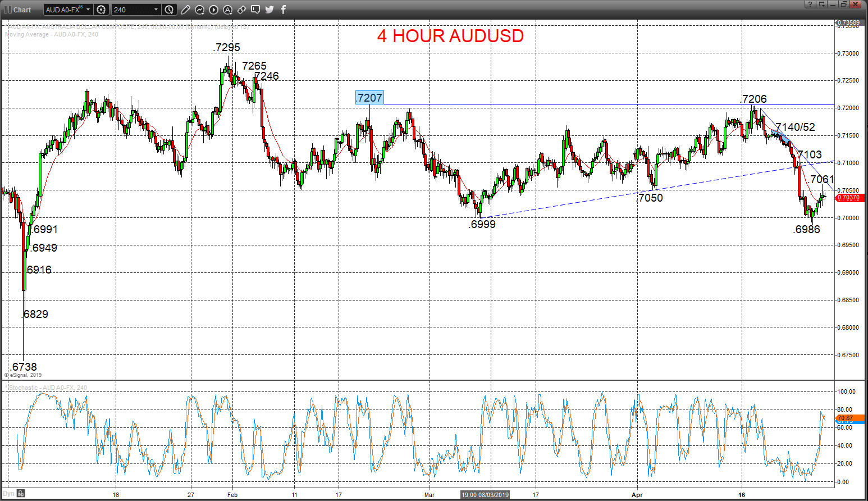Click the Chart window grip icon

pos(7,10)
